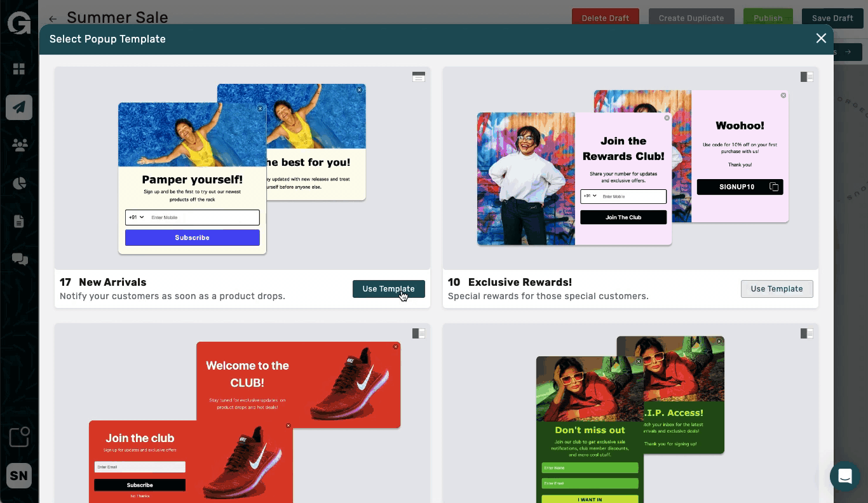This screenshot has width=868, height=503.
Task: Use the Exclusive Rewards template
Action: tap(776, 289)
